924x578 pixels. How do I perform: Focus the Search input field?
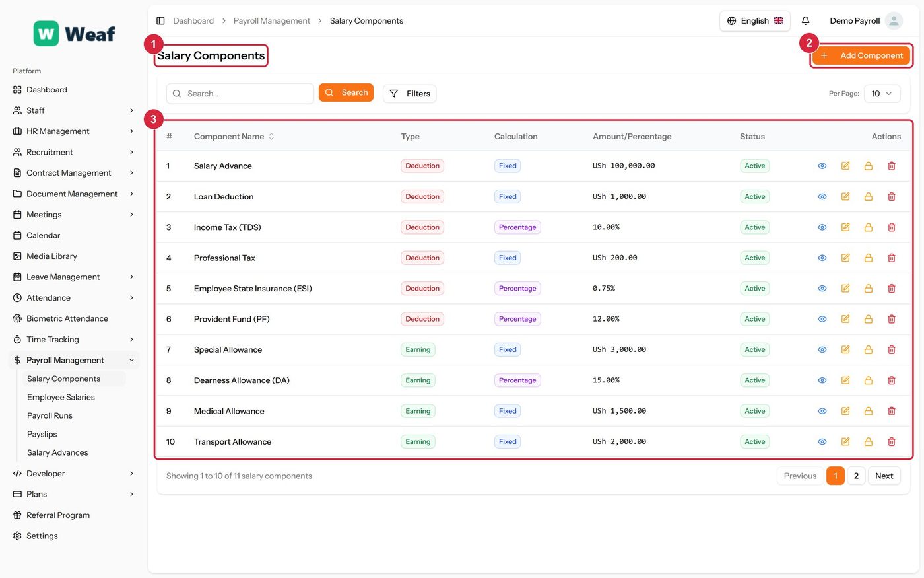240,94
